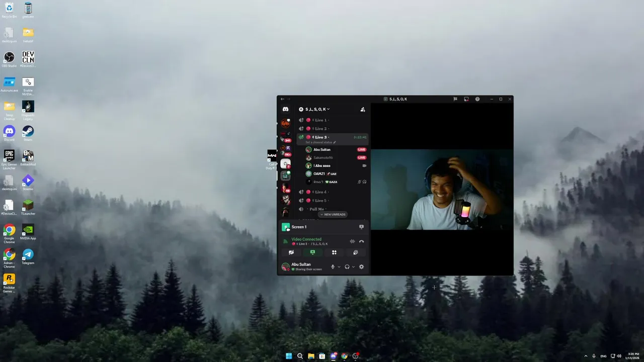The width and height of the screenshot is (644, 362).
Task: Open Discord user settings gear
Action: click(x=361, y=267)
